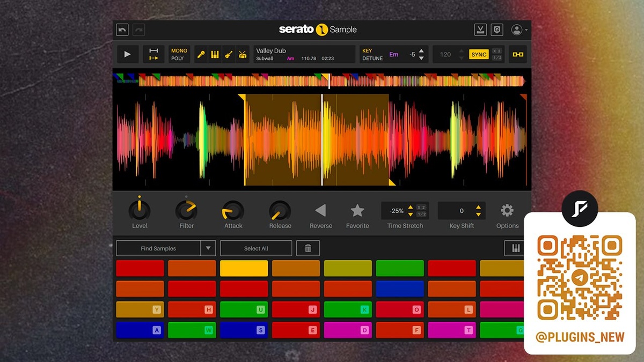
Task: Toggle the keyboard mode piano icon
Action: point(516,248)
